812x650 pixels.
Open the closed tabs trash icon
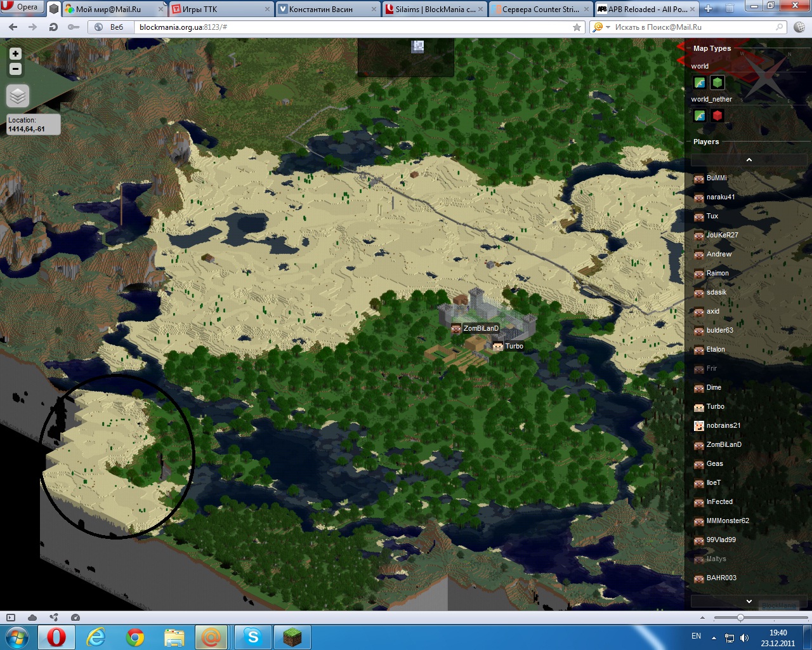coord(730,9)
